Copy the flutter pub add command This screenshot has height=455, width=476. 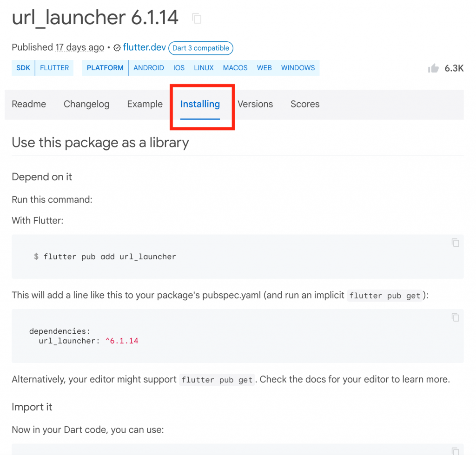coord(455,243)
